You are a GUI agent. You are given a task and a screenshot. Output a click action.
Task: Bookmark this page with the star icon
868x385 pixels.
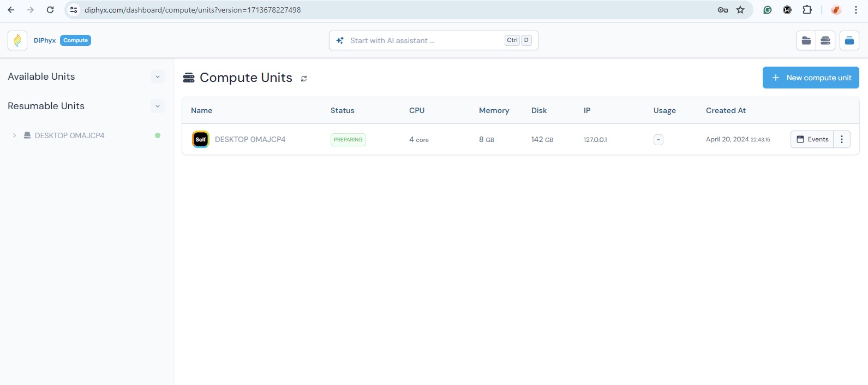[x=740, y=10]
